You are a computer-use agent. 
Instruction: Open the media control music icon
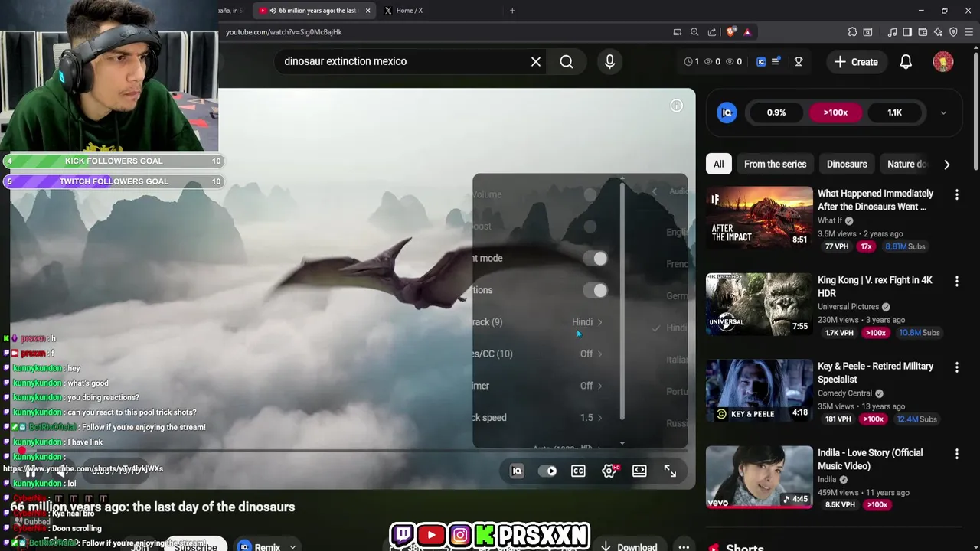click(892, 32)
